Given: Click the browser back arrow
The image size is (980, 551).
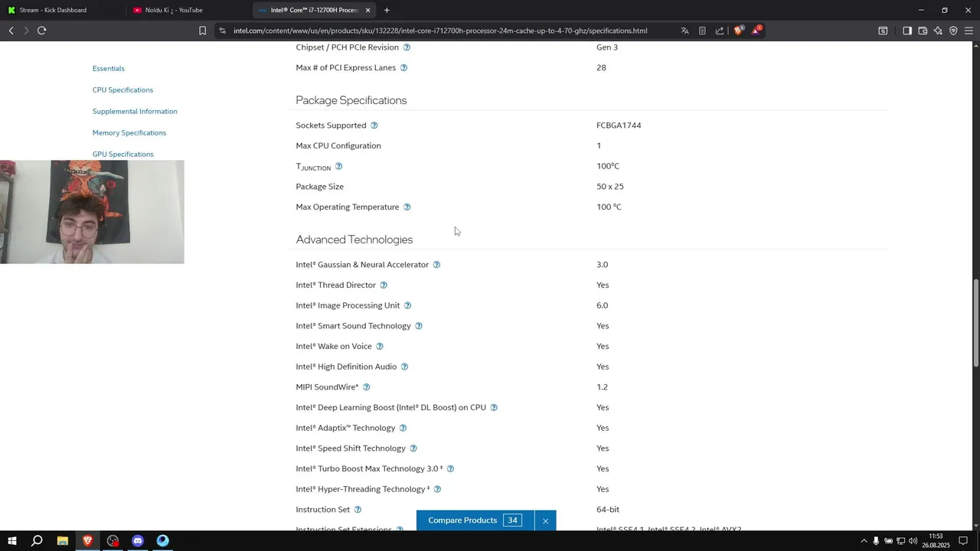Looking at the screenshot, I should (11, 31).
